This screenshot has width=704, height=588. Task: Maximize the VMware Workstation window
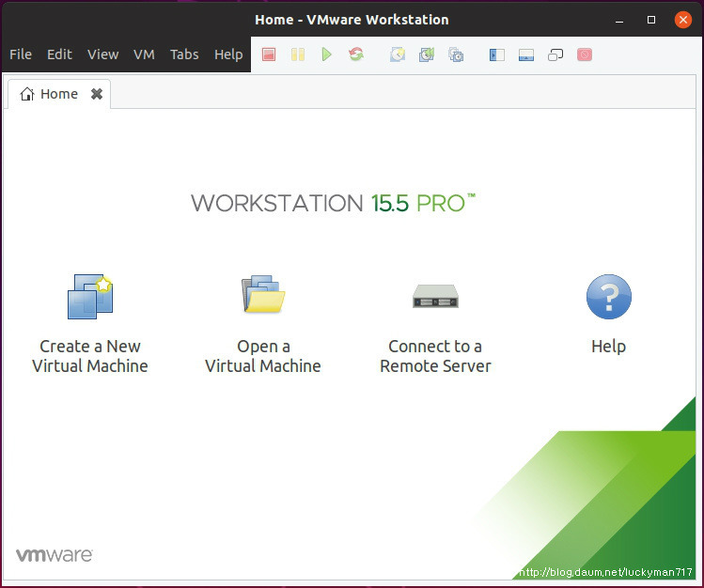click(651, 20)
